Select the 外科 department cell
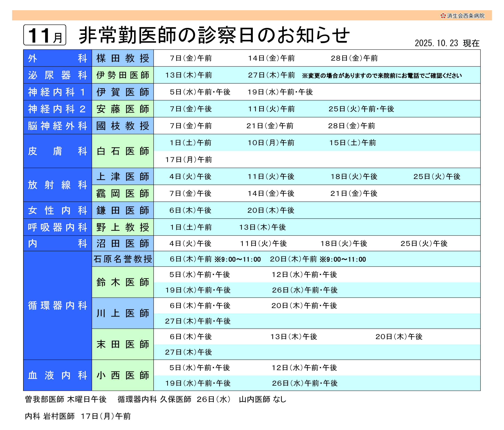 [x=57, y=58]
